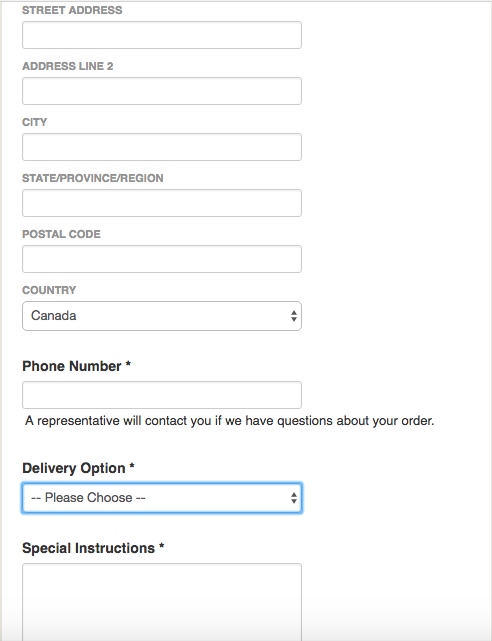Click the Delivery Option heading label
The height and width of the screenshot is (641, 492).
[x=78, y=468]
